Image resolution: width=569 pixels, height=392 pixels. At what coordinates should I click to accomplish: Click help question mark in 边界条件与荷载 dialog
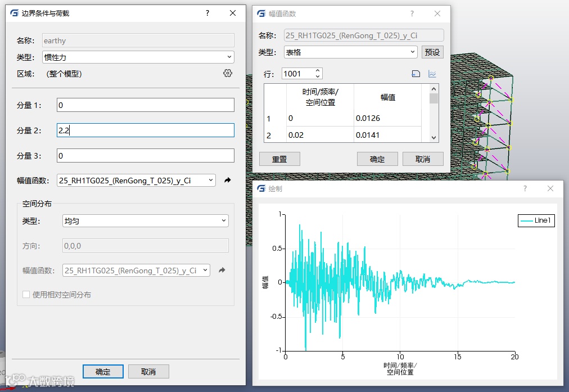207,13
